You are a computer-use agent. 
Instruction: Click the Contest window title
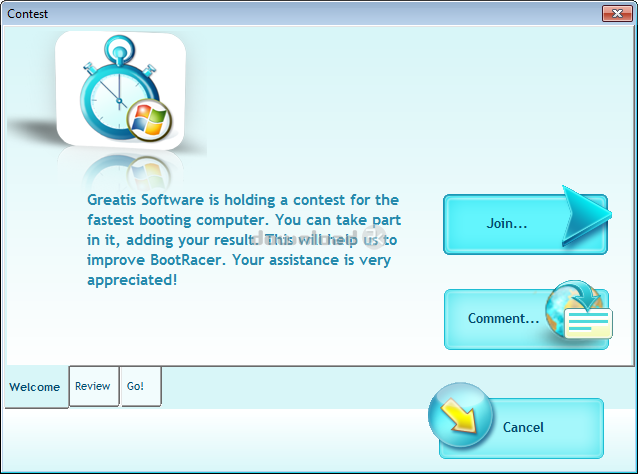click(x=27, y=14)
